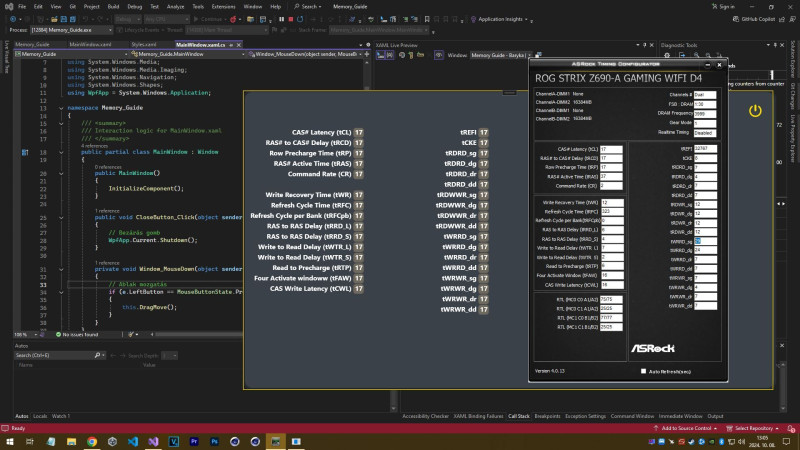This screenshot has height=450, width=800.
Task: Switch to the Breakpoints tab
Action: click(x=547, y=416)
